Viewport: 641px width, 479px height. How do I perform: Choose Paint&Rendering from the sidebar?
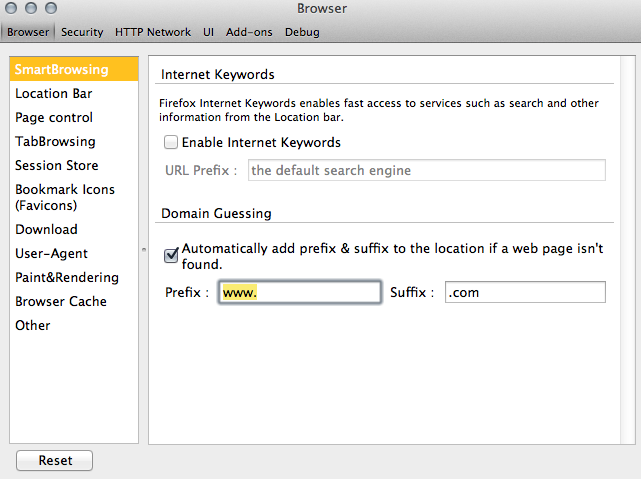(x=66, y=278)
